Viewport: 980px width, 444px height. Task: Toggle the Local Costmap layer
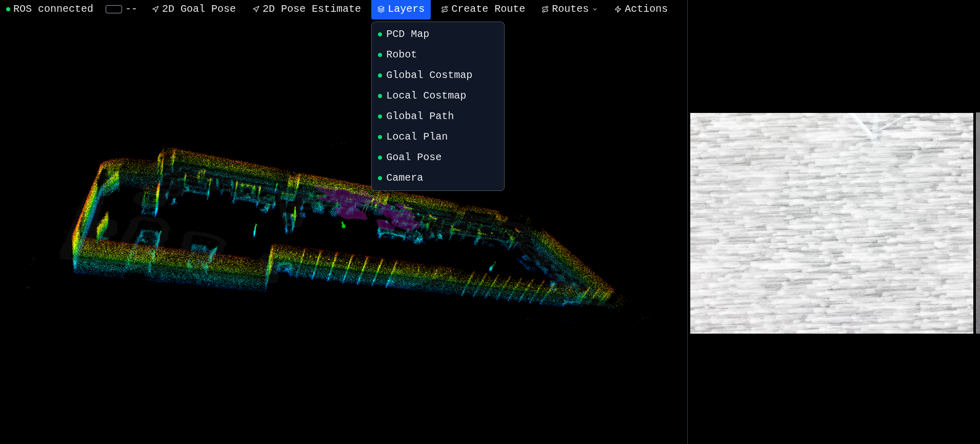(x=438, y=95)
